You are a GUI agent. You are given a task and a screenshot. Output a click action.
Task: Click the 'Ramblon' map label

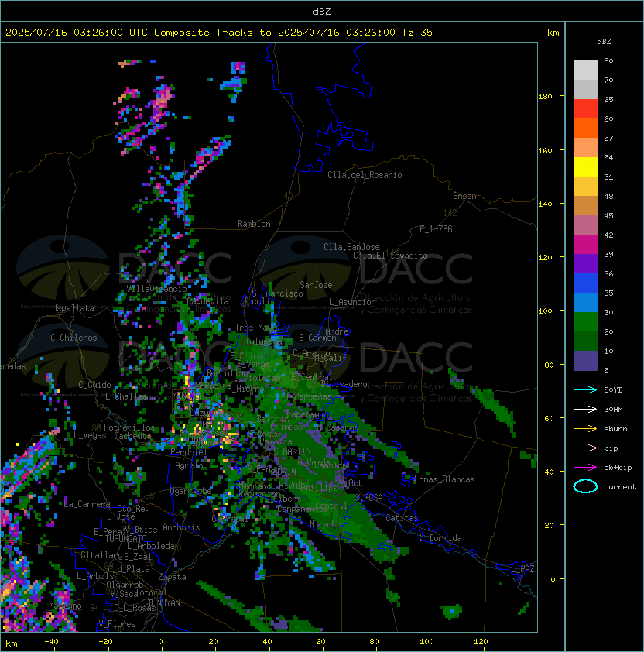click(x=254, y=224)
